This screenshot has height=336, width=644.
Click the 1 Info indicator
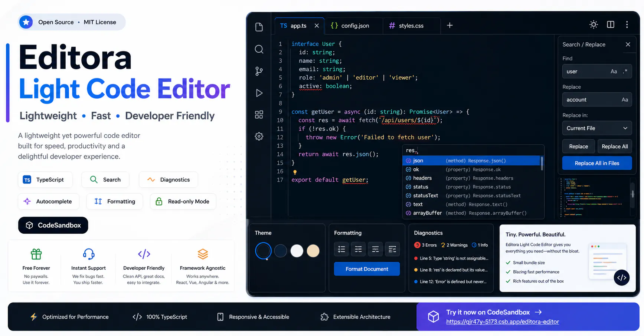coord(480,245)
